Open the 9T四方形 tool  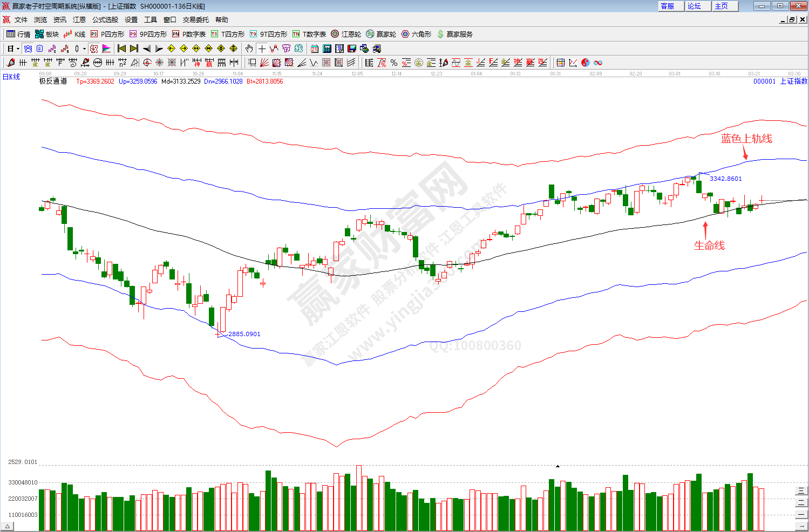(x=268, y=34)
